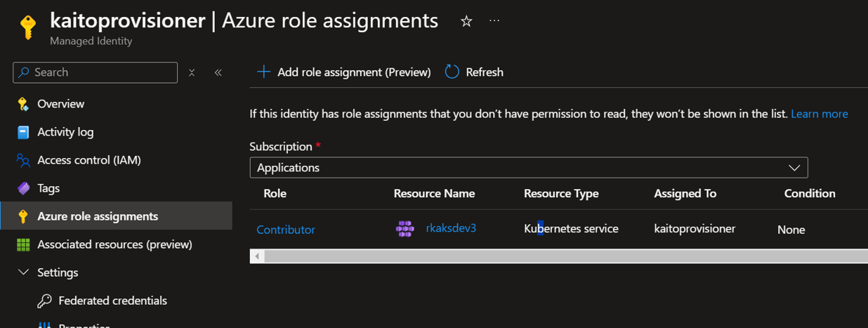Open the more options ellipsis menu
The image size is (868, 328).
pos(494,21)
